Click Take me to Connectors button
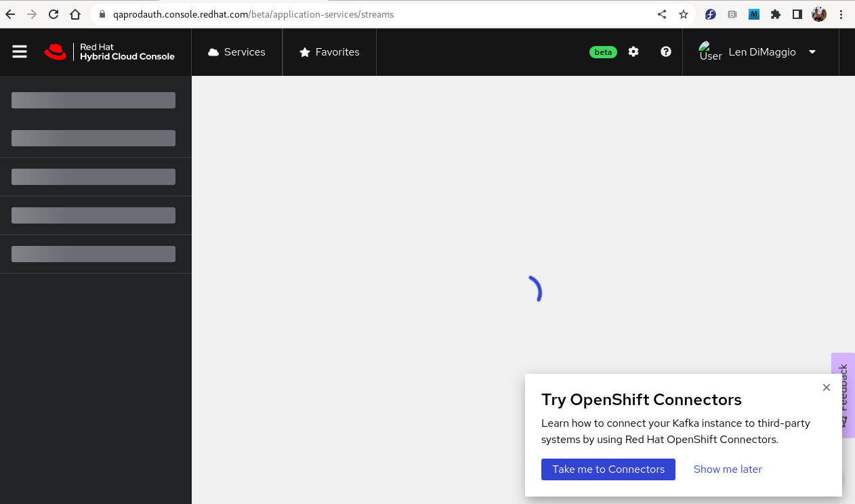The image size is (855, 504). tap(608, 469)
